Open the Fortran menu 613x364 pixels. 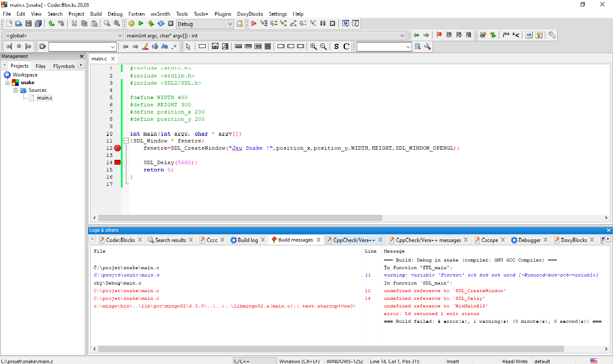click(137, 14)
